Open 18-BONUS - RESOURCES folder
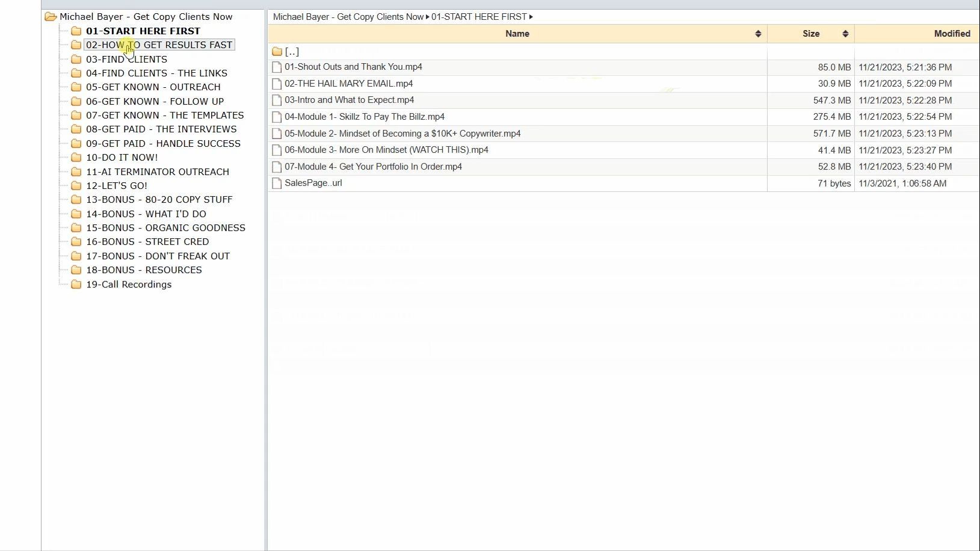Screen dimensions: 980x551 [x=144, y=269]
